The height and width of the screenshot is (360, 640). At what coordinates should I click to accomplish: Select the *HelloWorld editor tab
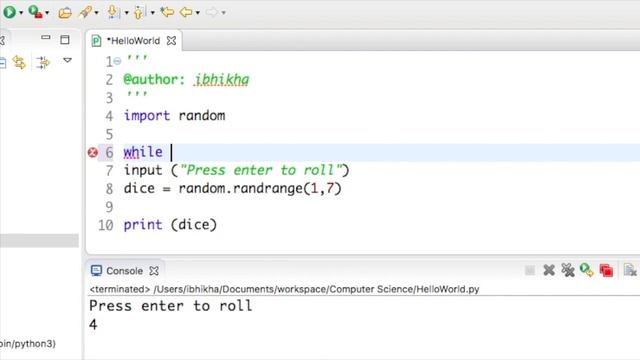(133, 41)
